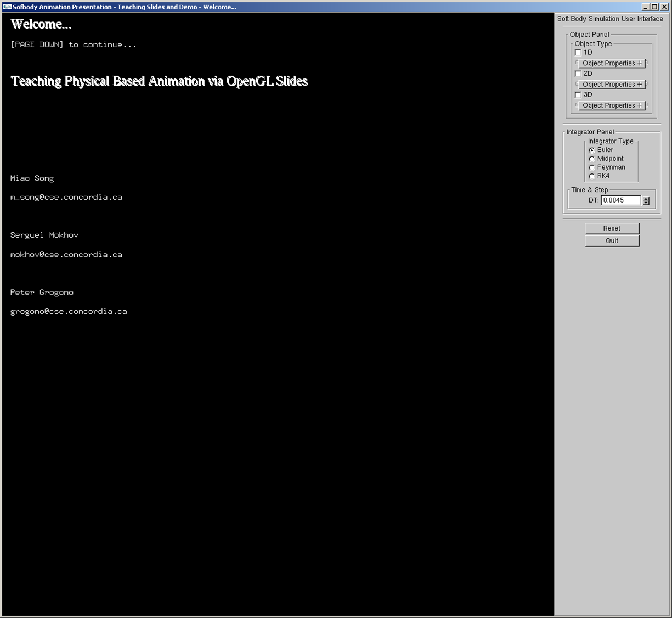The height and width of the screenshot is (618, 672).
Task: Enable the 2D object type checkbox
Action: [578, 74]
